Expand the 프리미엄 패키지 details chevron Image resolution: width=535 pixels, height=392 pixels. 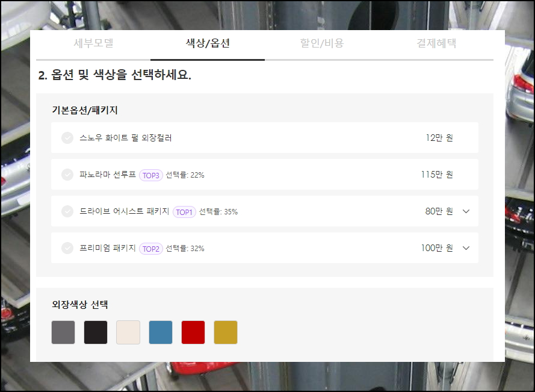coord(466,248)
